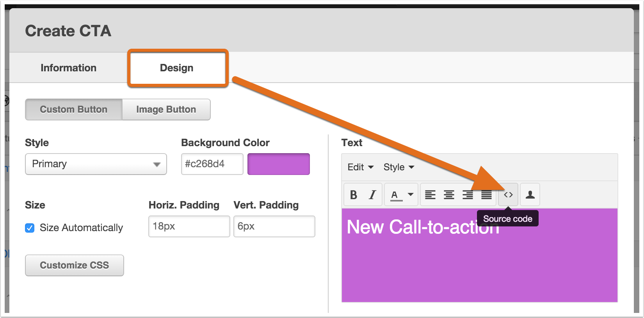The image size is (644, 318).
Task: Click the #c268d4 hex color field
Action: pyautogui.click(x=212, y=164)
